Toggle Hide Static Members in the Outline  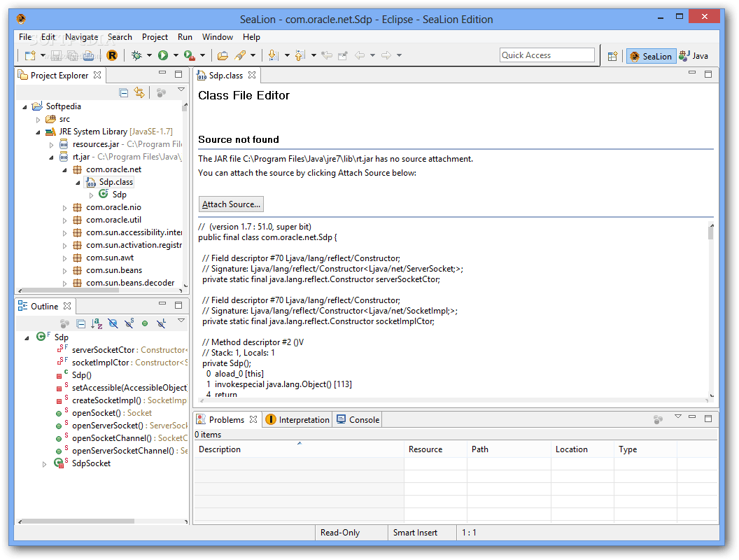pyautogui.click(x=129, y=323)
